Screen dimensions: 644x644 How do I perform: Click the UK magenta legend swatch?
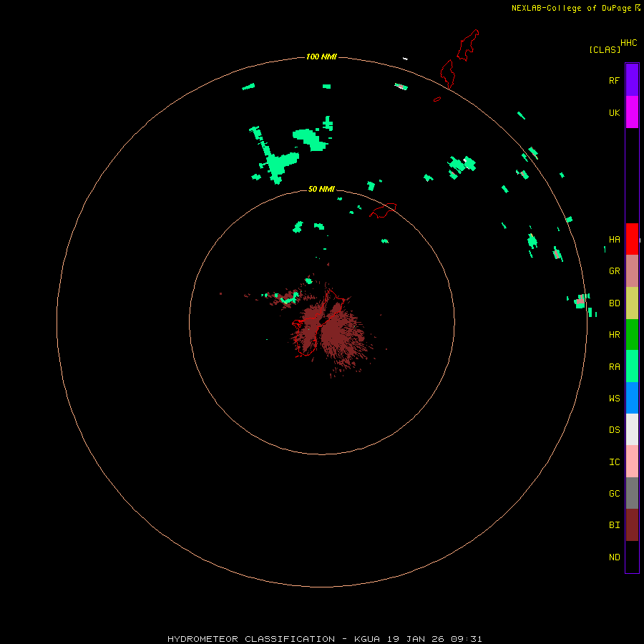click(632, 112)
